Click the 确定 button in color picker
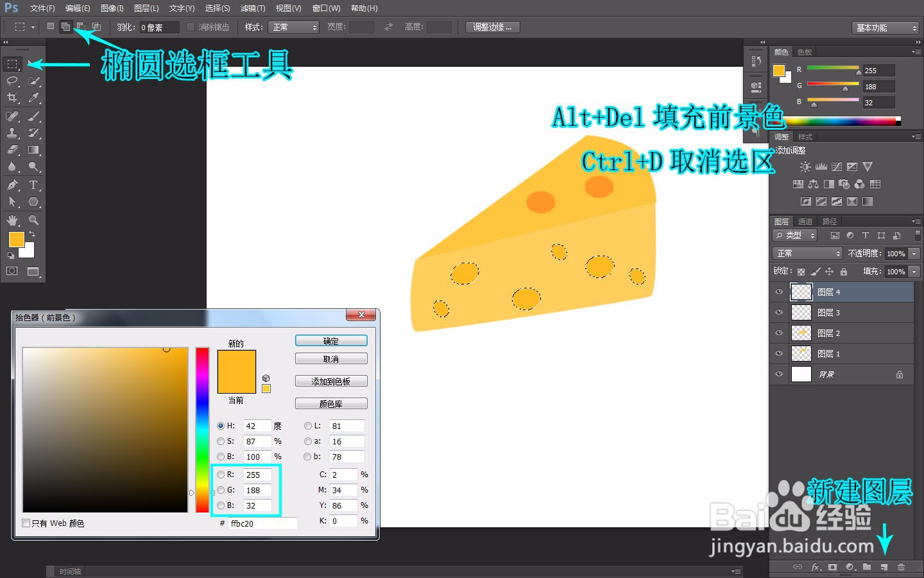 click(331, 341)
